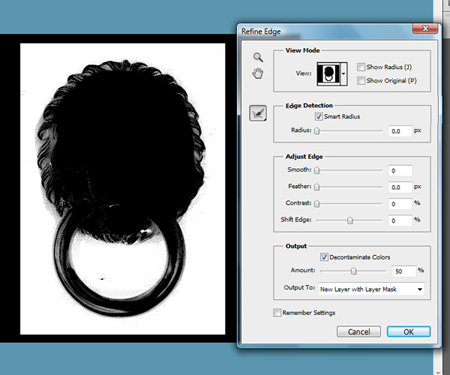Uncheck the Smart Radius checkbox

coord(319,116)
